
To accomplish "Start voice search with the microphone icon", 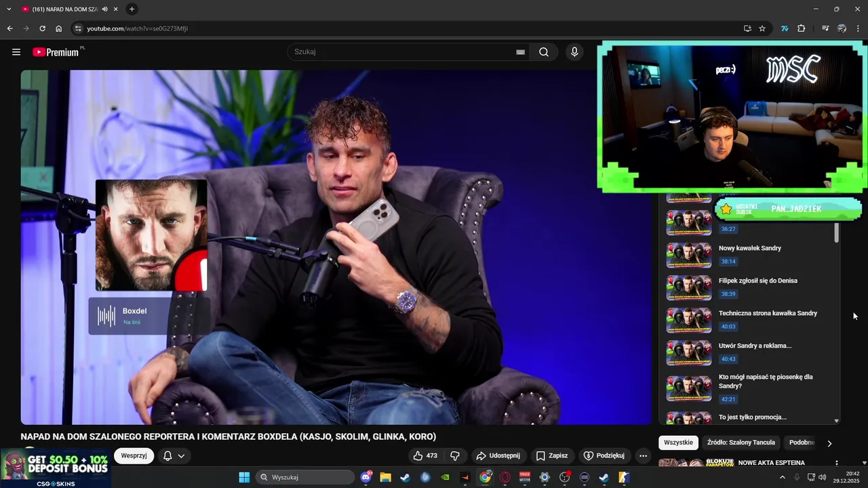I will pos(574,52).
